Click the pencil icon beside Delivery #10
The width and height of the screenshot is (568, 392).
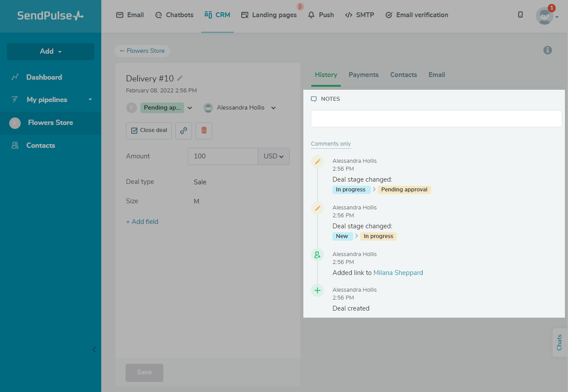[180, 78]
